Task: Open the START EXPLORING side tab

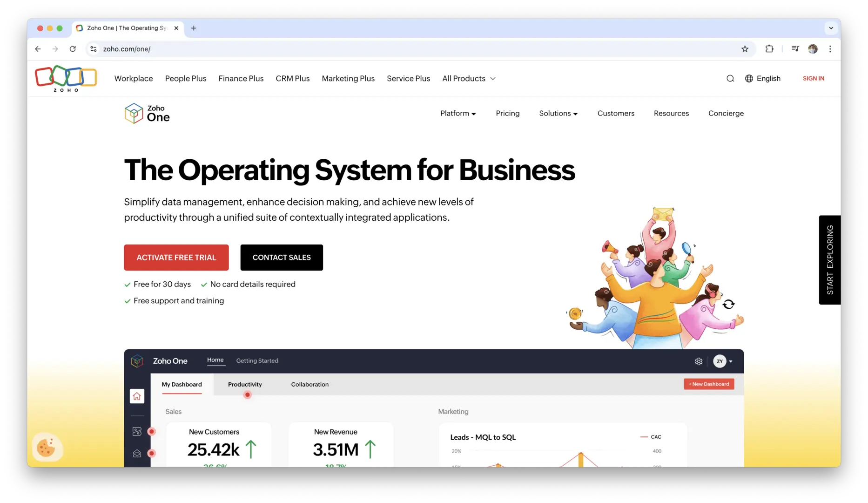Action: point(830,260)
